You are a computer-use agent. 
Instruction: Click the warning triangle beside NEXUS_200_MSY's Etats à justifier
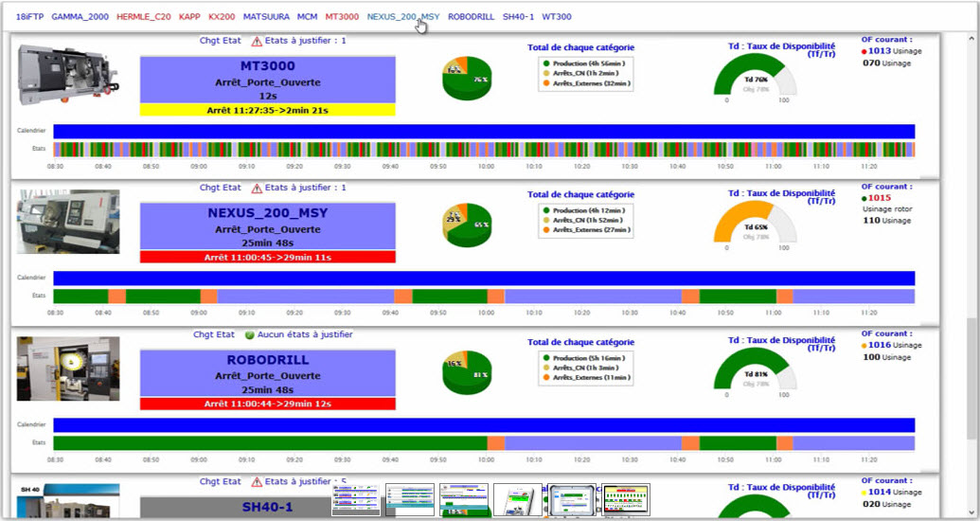(x=257, y=188)
